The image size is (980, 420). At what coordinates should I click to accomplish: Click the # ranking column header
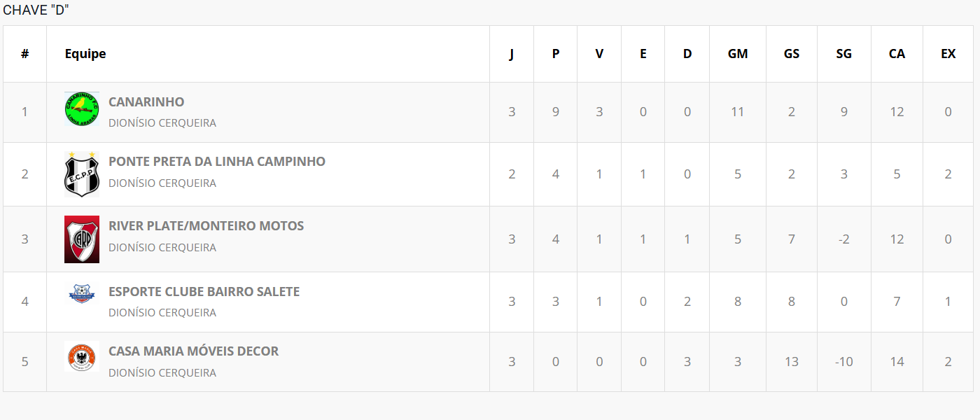coord(25,54)
